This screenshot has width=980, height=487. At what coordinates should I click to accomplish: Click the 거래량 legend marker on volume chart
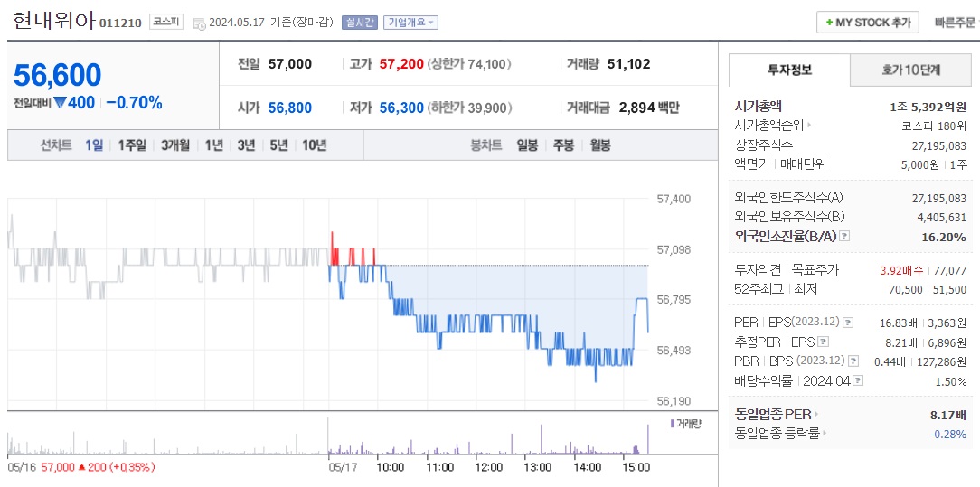(672, 424)
